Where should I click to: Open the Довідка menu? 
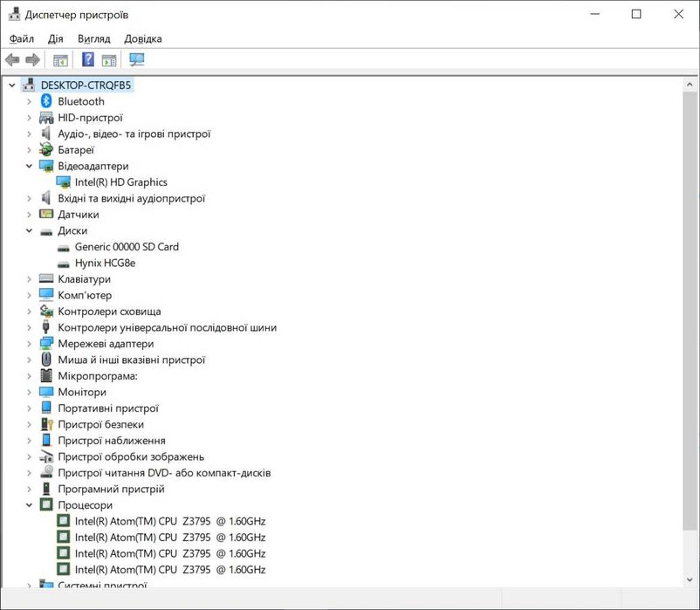point(143,38)
